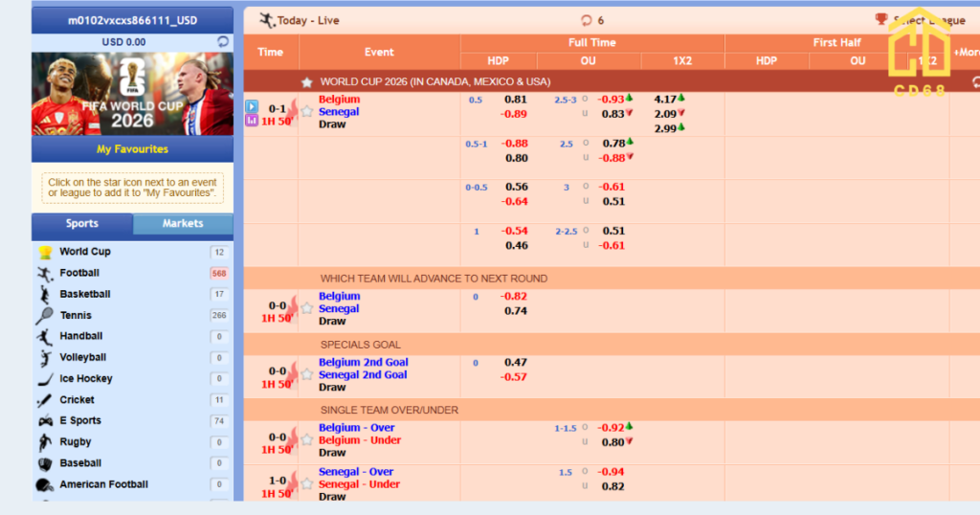This screenshot has width=980, height=515.
Task: Click the balance refresh icon beside USD 0.00
Action: (x=222, y=42)
